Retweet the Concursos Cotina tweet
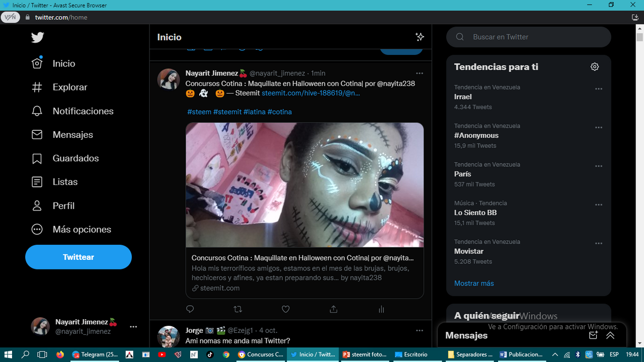The width and height of the screenshot is (644, 362). click(238, 309)
